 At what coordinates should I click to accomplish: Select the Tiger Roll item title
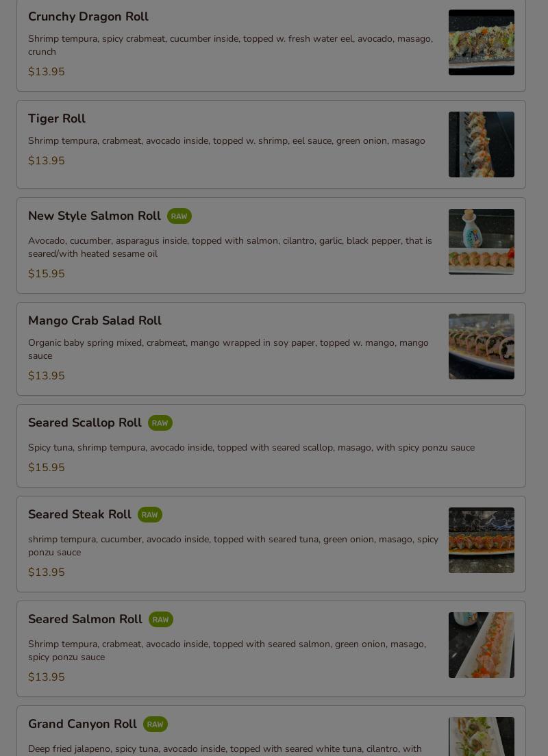pyautogui.click(x=57, y=118)
